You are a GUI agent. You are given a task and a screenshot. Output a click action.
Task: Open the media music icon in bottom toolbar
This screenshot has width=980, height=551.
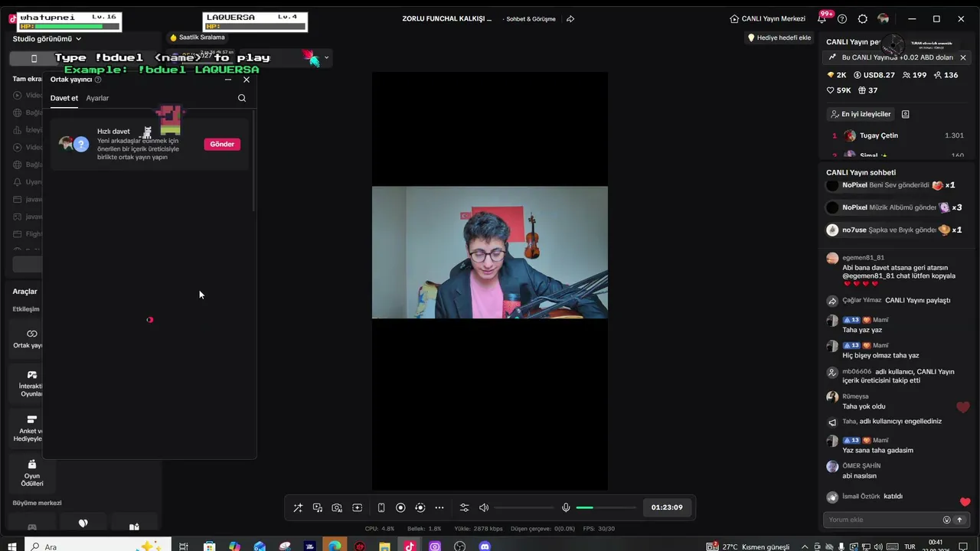point(318,507)
